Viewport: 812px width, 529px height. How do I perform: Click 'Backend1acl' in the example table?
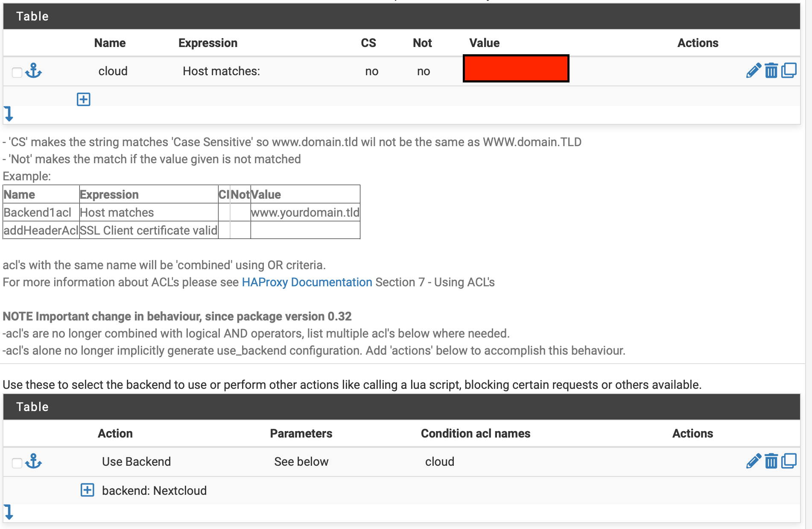point(38,212)
